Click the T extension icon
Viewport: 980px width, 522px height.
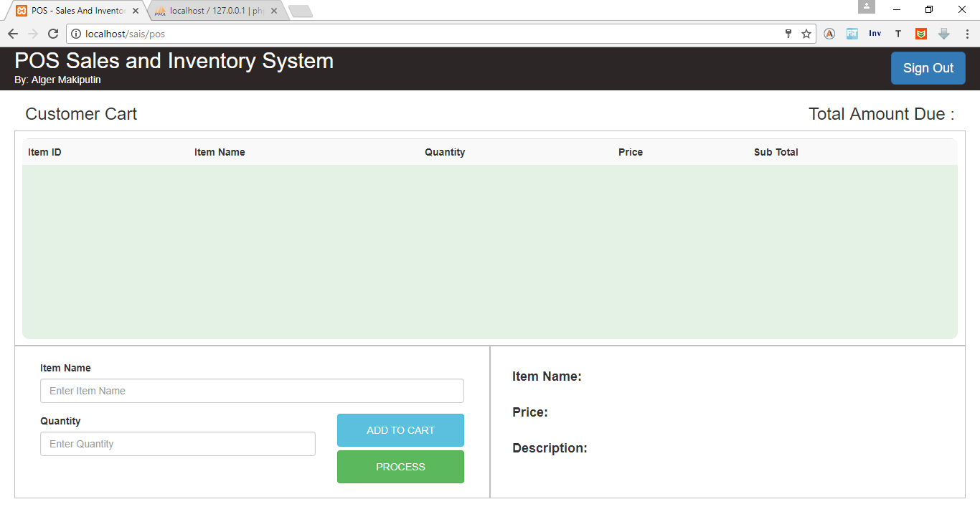click(x=898, y=34)
